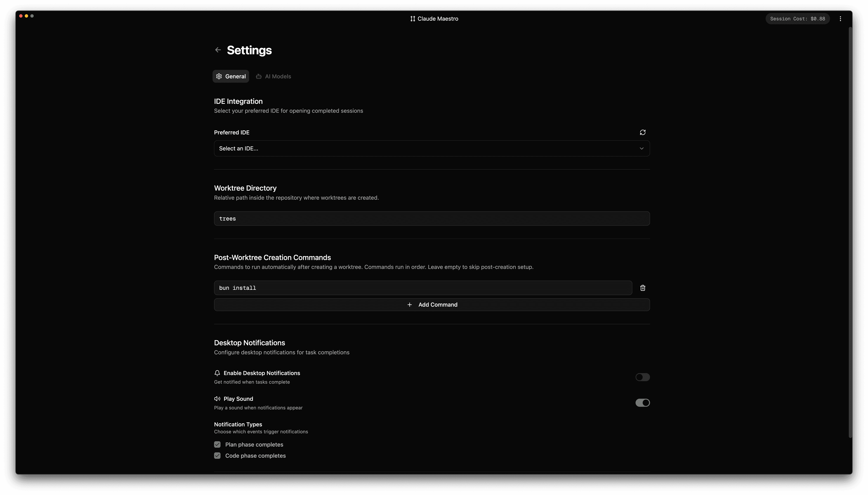Enable the Desktop Notifications toggle
The height and width of the screenshot is (495, 868).
[x=642, y=377]
